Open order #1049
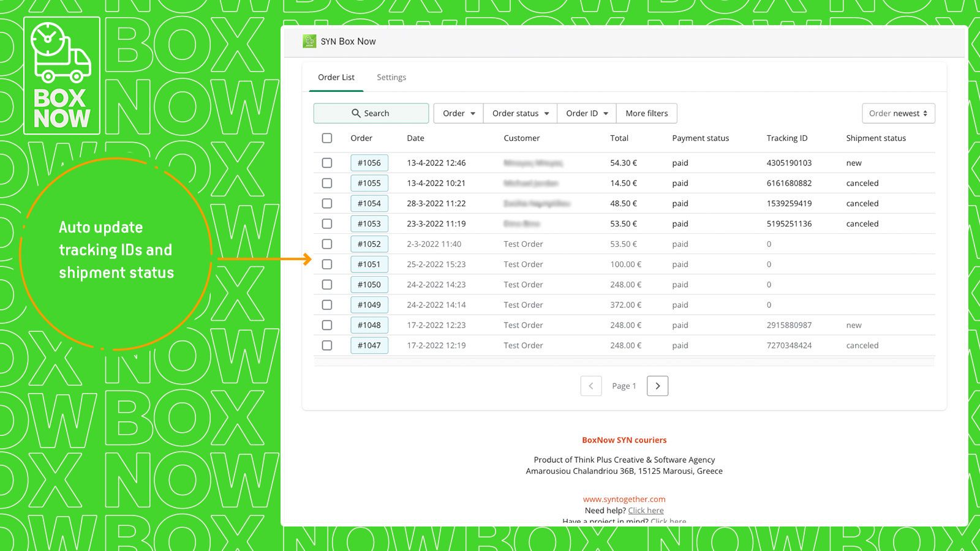 [369, 305]
